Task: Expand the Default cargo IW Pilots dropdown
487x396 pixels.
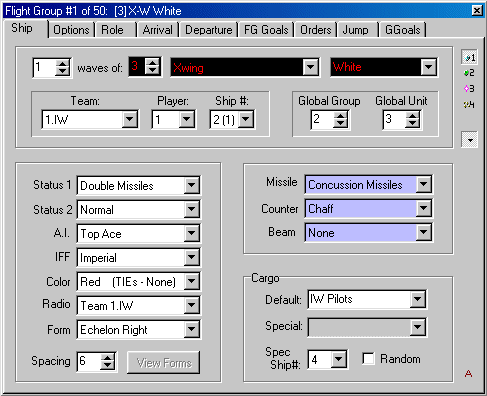Action: [418, 299]
